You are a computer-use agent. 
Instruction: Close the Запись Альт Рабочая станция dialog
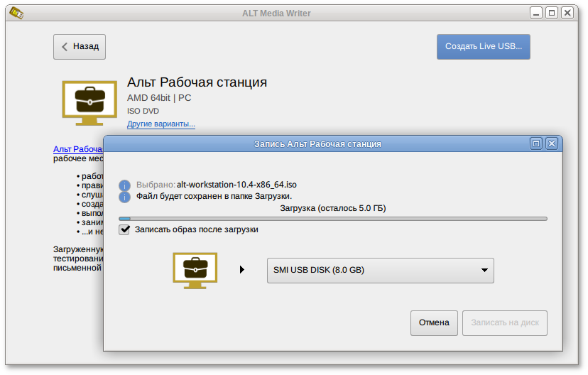tap(552, 143)
